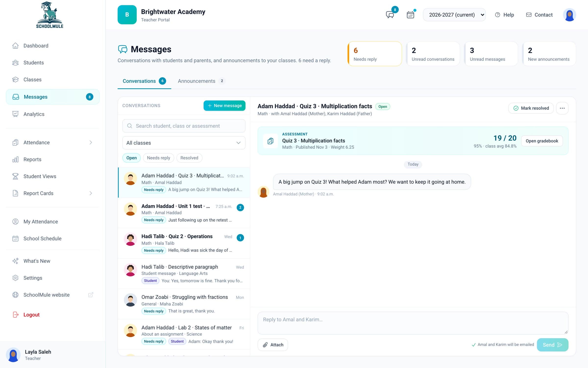The width and height of the screenshot is (588, 368).
Task: Click the 6 Needs reply stat card
Action: click(x=375, y=54)
